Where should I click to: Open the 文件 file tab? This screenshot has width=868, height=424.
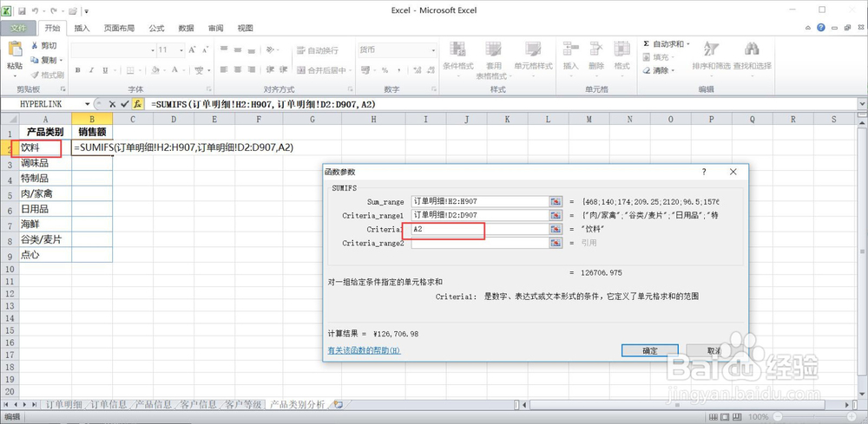point(18,29)
